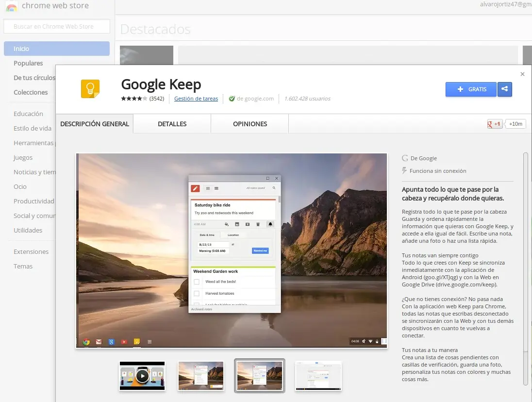Check the Weed all the beds checkbox
The width and height of the screenshot is (532, 402).
pyautogui.click(x=197, y=282)
